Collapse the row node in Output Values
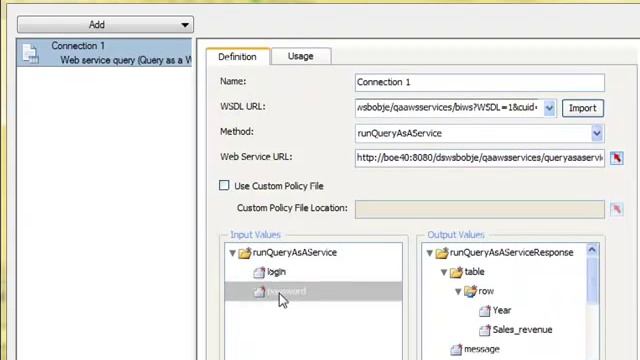The width and height of the screenshot is (640, 360). 458,291
